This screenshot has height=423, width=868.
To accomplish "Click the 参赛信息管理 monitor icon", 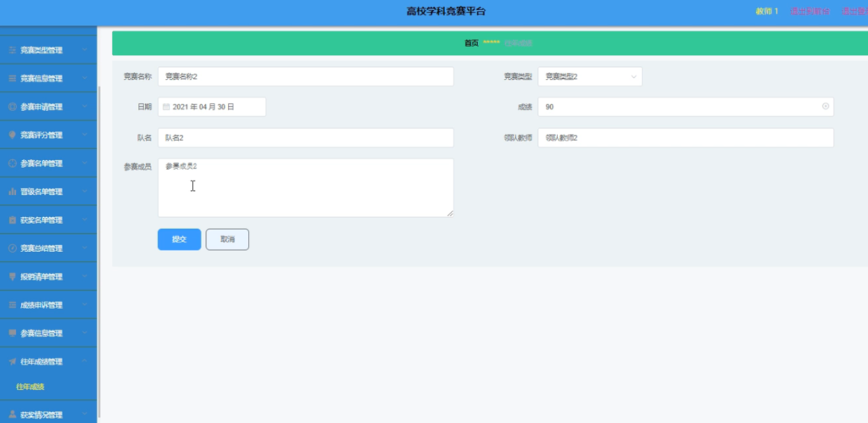I will point(12,333).
